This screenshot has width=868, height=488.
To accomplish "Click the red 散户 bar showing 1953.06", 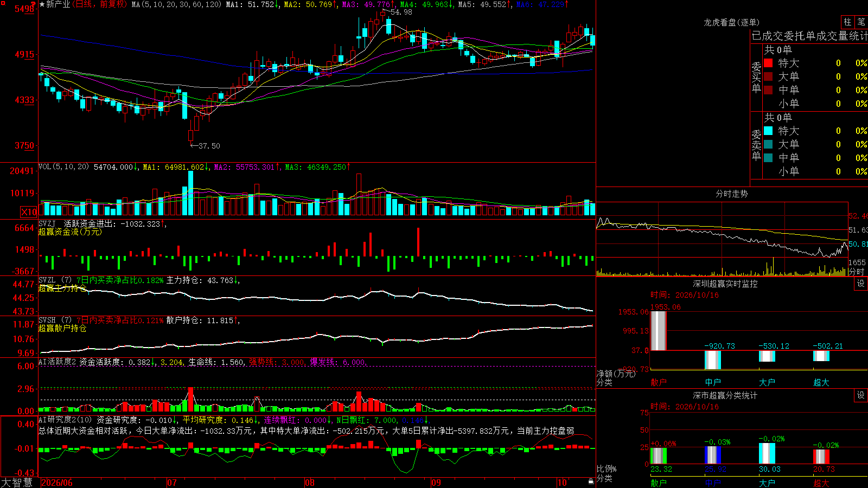I will (658, 331).
